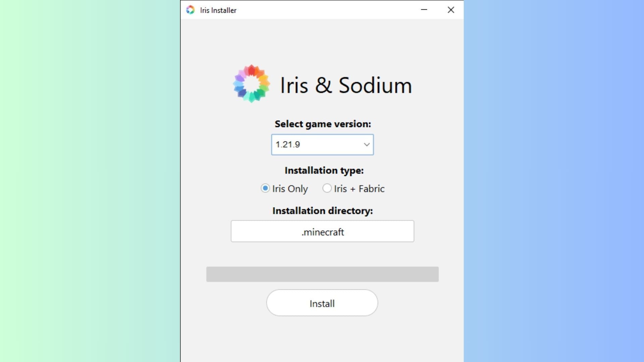The height and width of the screenshot is (362, 644).
Task: Click the "Select game version:" label
Action: [323, 124]
